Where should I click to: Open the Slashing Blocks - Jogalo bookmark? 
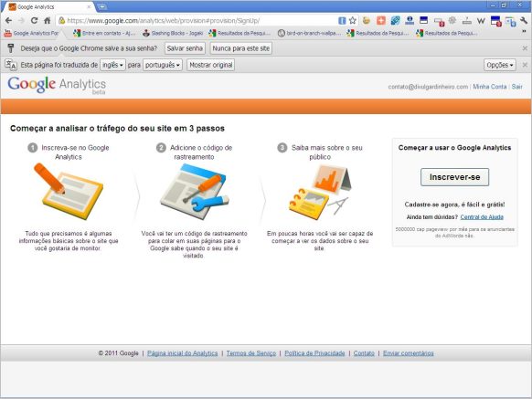coord(173,33)
